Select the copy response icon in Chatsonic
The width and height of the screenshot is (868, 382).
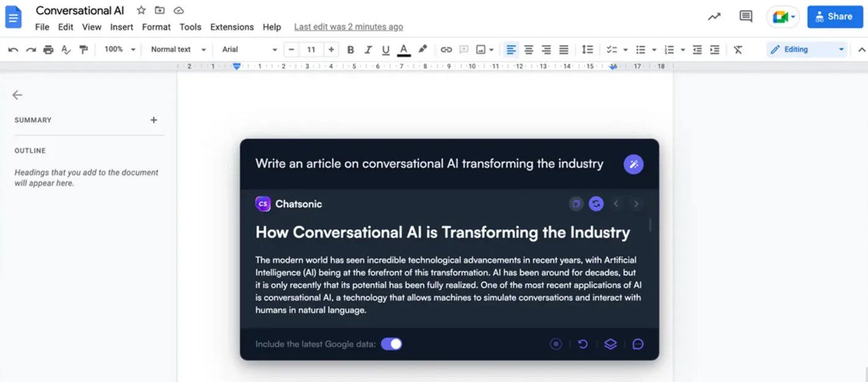coord(576,204)
